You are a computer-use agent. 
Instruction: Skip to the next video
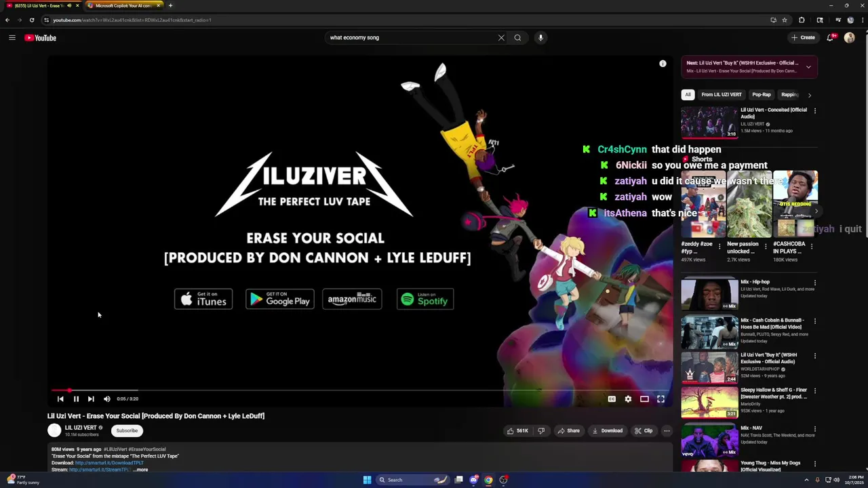click(91, 399)
